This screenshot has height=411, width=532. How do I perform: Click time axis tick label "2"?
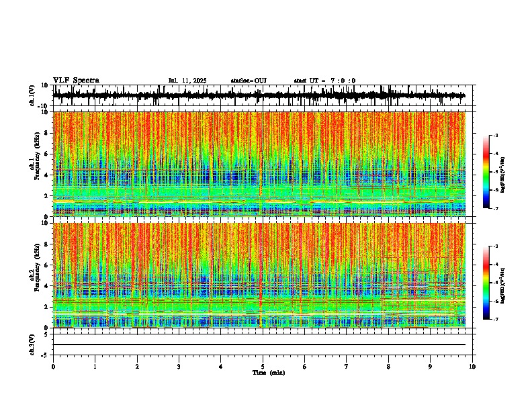pos(137,367)
